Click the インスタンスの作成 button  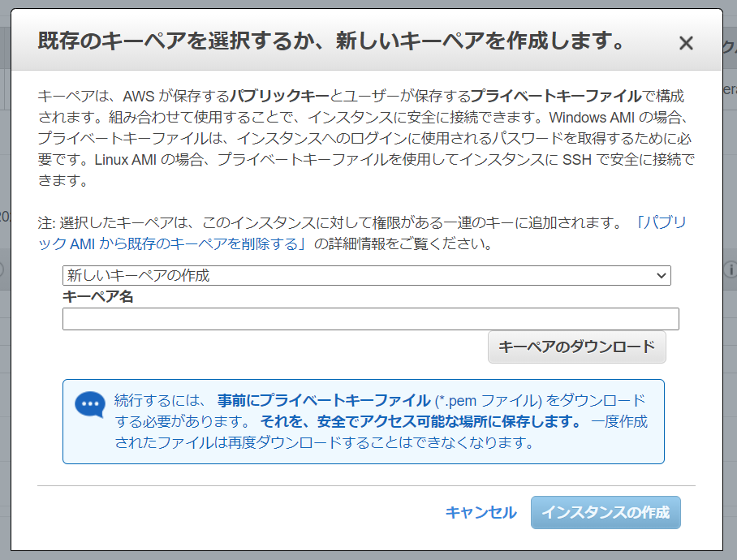(x=606, y=513)
